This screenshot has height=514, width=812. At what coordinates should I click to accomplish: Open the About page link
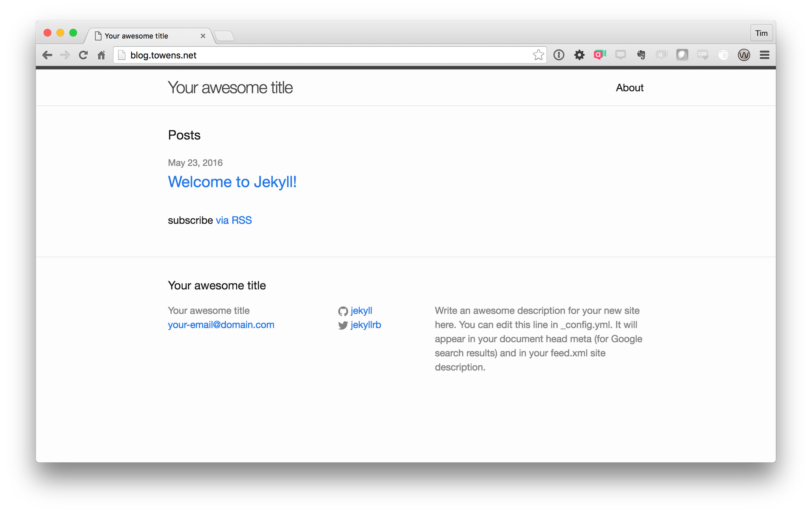pos(630,88)
